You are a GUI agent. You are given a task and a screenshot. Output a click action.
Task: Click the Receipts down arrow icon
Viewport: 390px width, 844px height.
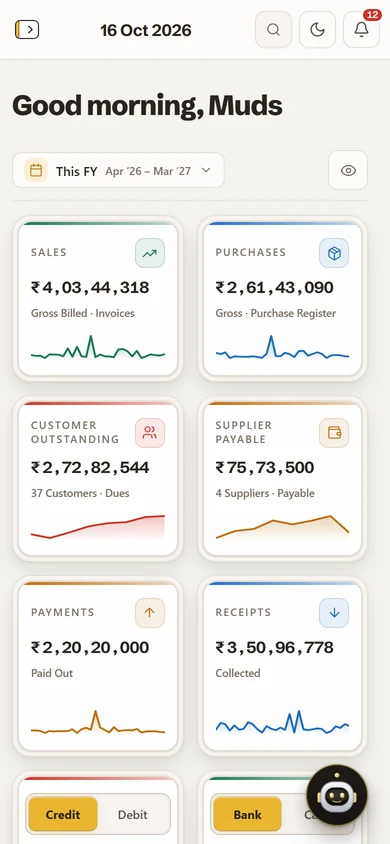pyautogui.click(x=334, y=613)
